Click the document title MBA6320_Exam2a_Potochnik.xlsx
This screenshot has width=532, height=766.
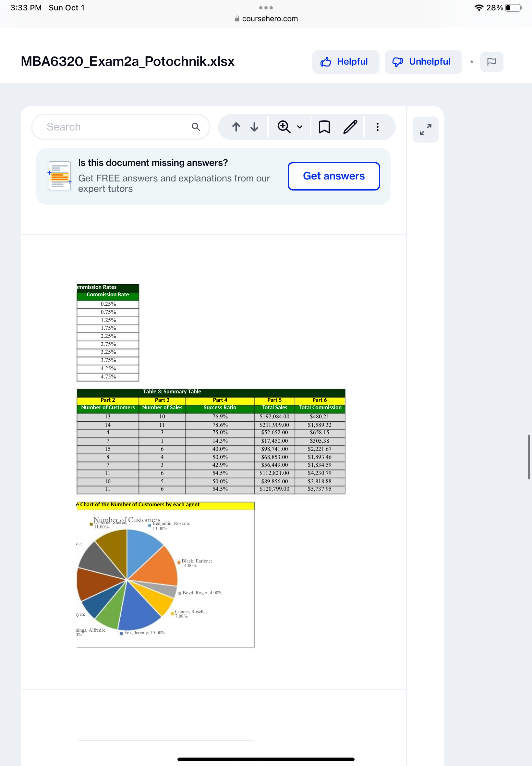click(x=127, y=61)
